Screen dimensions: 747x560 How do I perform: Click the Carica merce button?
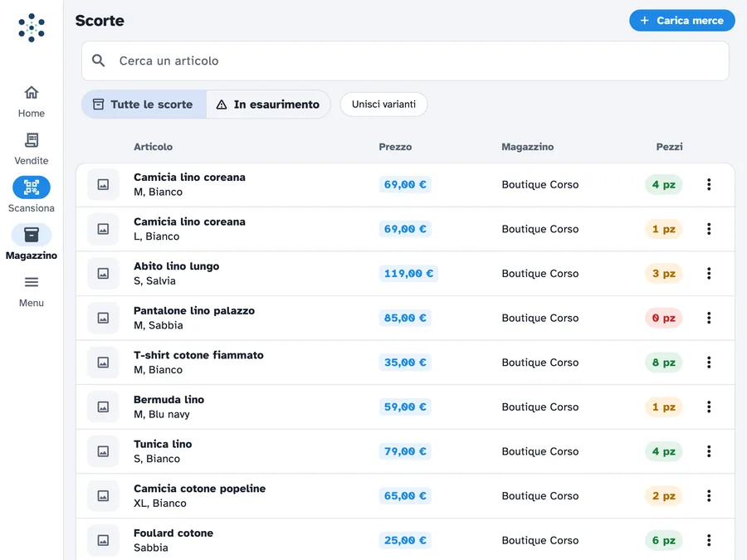[681, 21]
